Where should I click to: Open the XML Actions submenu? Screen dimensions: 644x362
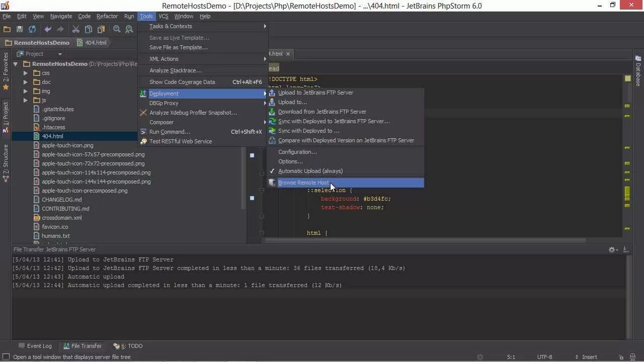203,59
